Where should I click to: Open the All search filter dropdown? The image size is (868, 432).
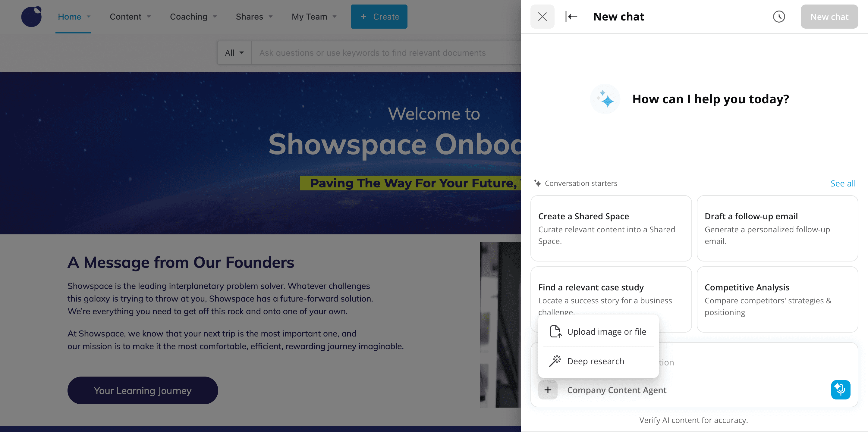234,53
